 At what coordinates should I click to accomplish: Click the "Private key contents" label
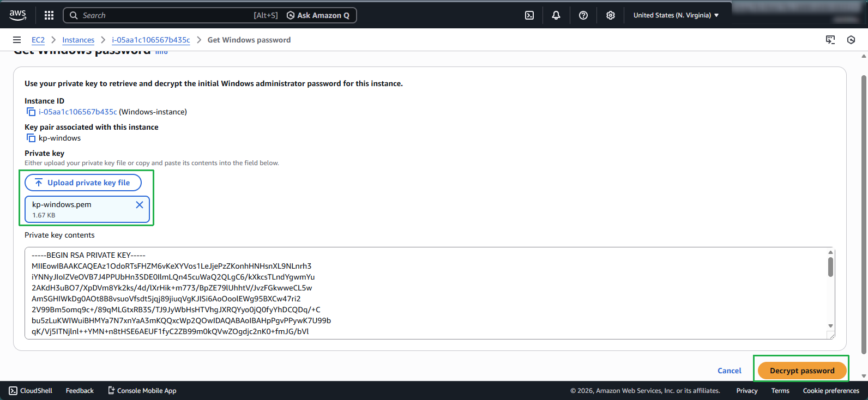click(59, 235)
